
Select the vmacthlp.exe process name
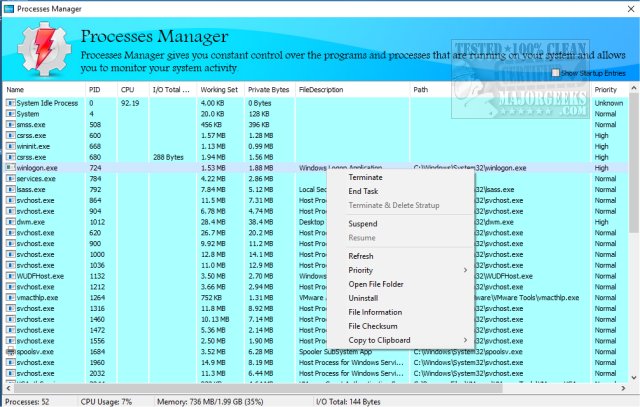[37, 298]
